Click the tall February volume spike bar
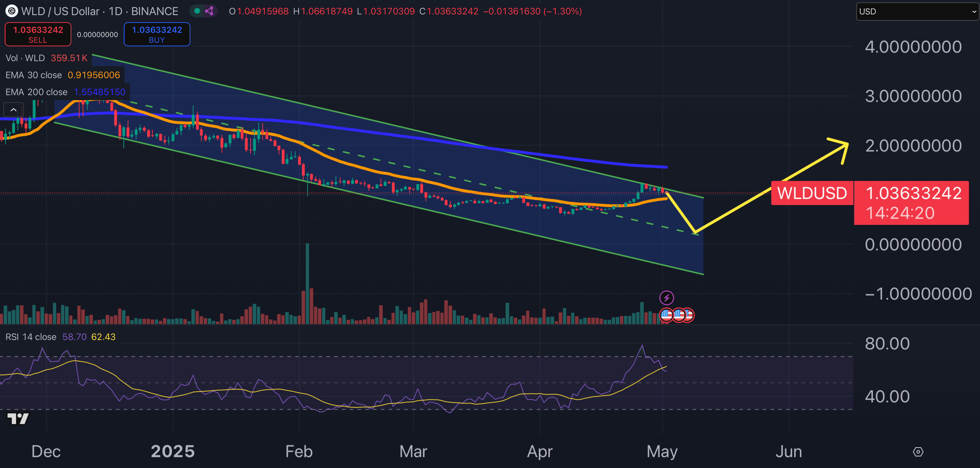Viewport: 980px width, 468px height. [x=307, y=283]
